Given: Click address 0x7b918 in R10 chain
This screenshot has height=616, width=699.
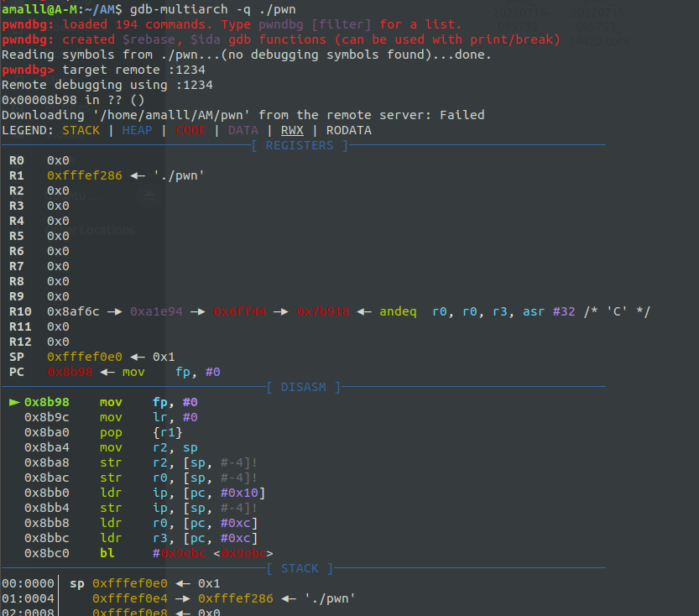Looking at the screenshot, I should (x=323, y=311).
